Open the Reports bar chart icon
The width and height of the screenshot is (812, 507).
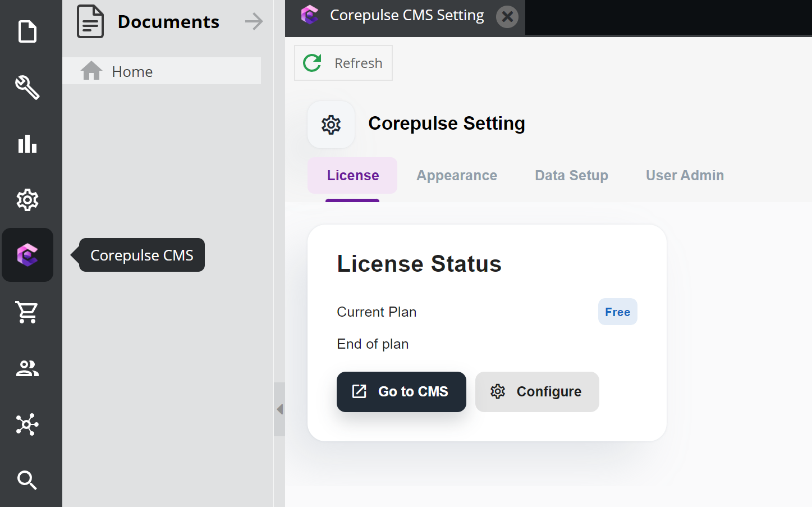pos(27,144)
